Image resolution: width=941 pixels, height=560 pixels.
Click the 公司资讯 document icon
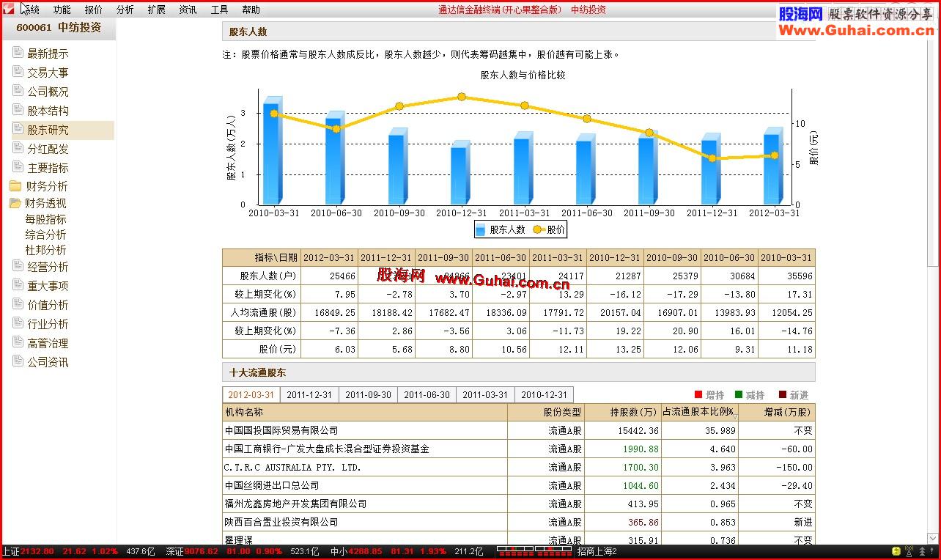(18, 361)
